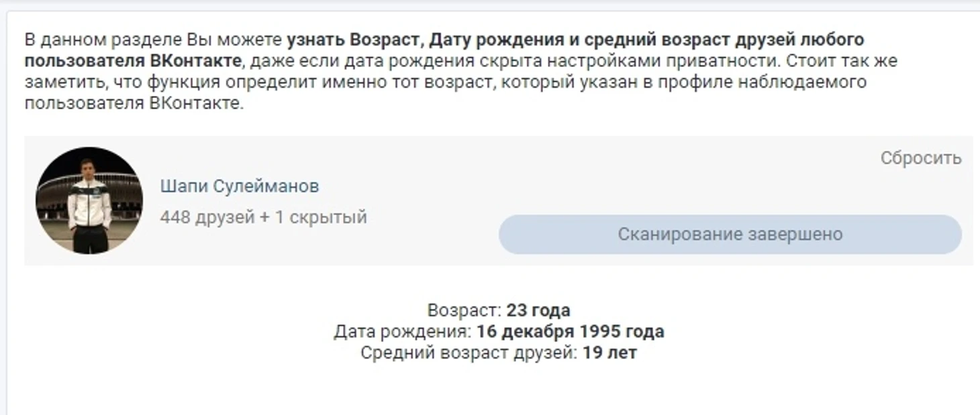The width and height of the screenshot is (980, 415).
Task: Click the Сканирование завершено button
Action: [x=730, y=235]
